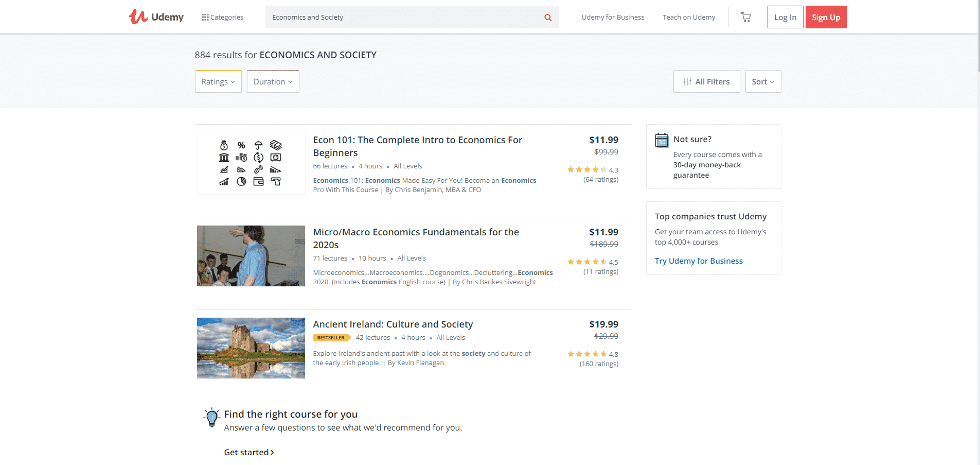This screenshot has height=465, width=980.
Task: Click the 884 results heading
Action: (286, 55)
